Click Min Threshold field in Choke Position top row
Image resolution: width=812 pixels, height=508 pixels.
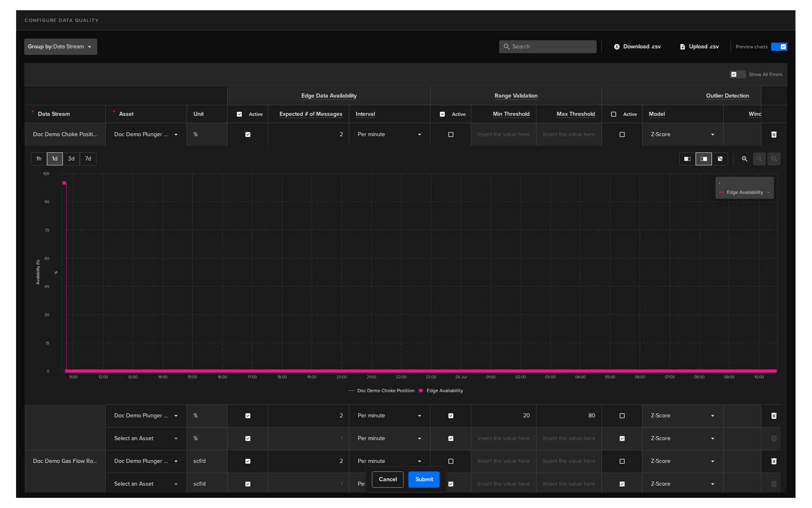pyautogui.click(x=503, y=134)
